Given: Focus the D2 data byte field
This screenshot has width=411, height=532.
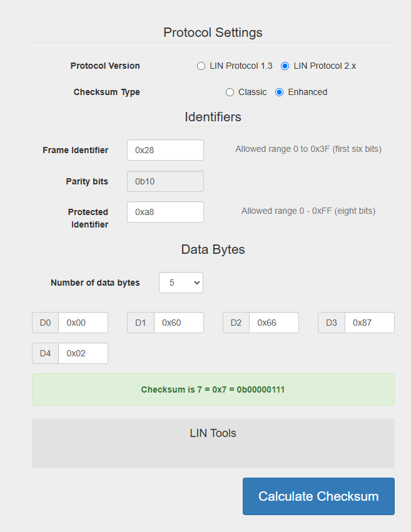Looking at the screenshot, I should point(274,323).
